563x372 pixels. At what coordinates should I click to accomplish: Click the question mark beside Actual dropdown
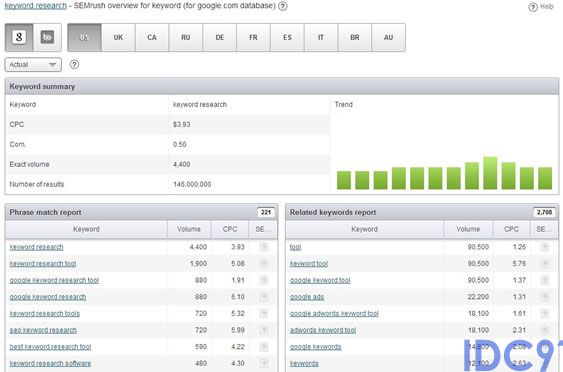tap(74, 65)
